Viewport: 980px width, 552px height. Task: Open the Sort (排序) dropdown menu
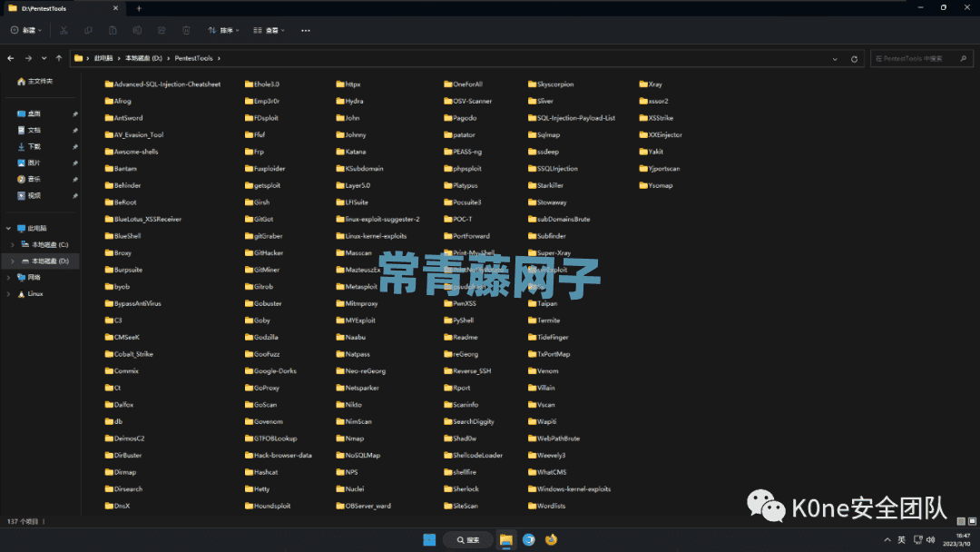223,30
